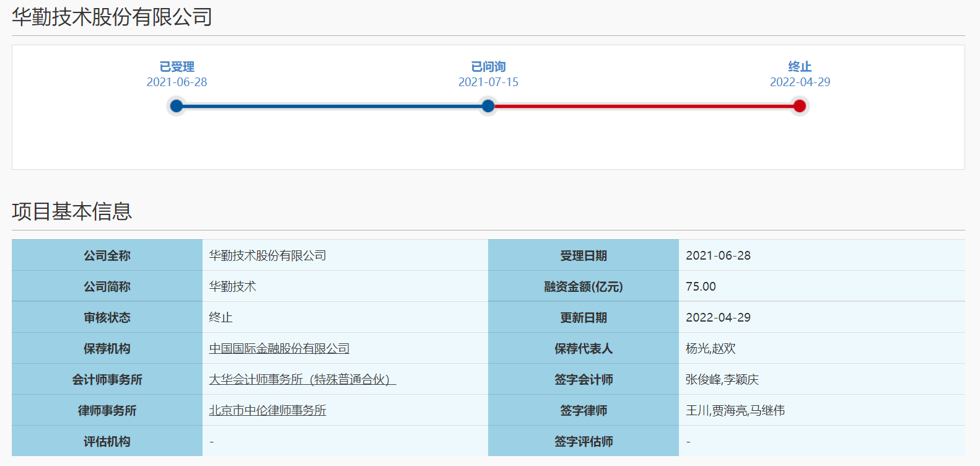Click the 已受理 timeline dot
The width and height of the screenshot is (980, 466).
click(x=177, y=106)
